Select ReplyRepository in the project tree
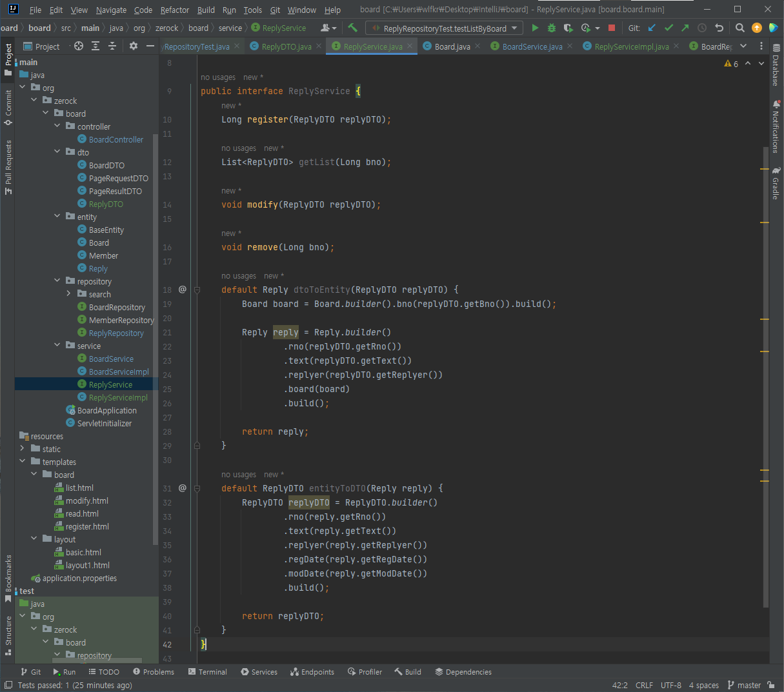This screenshot has height=692, width=784. 116,333
